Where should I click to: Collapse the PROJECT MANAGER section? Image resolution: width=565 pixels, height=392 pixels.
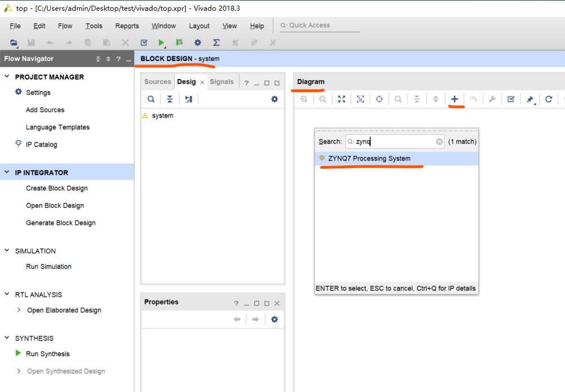[7, 77]
